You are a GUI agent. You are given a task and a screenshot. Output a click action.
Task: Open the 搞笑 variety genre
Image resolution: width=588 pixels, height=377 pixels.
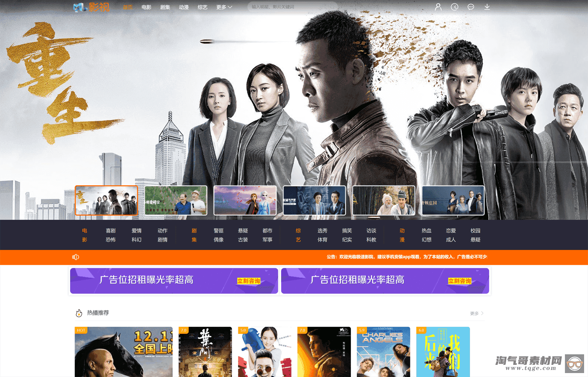coord(347,231)
